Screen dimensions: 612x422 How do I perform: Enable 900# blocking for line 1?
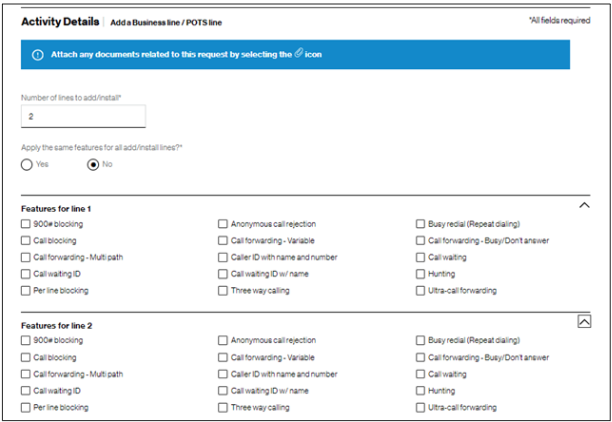tap(25, 224)
